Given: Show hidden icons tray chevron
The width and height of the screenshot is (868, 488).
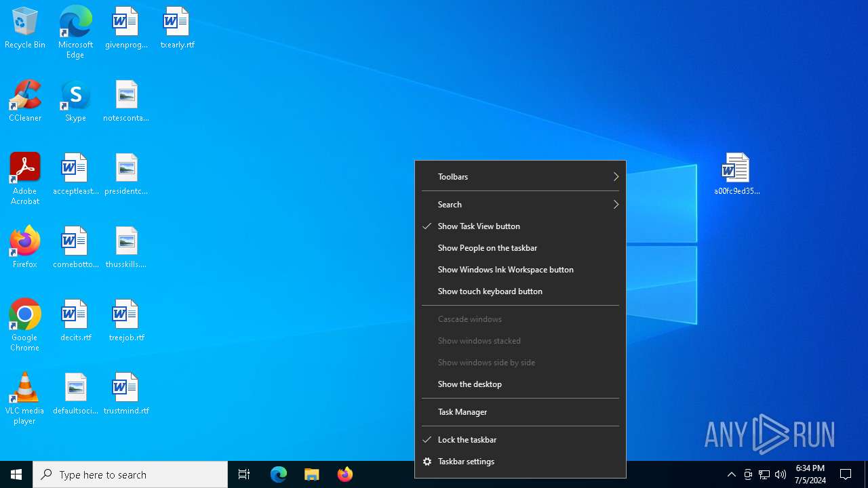Looking at the screenshot, I should (731, 474).
